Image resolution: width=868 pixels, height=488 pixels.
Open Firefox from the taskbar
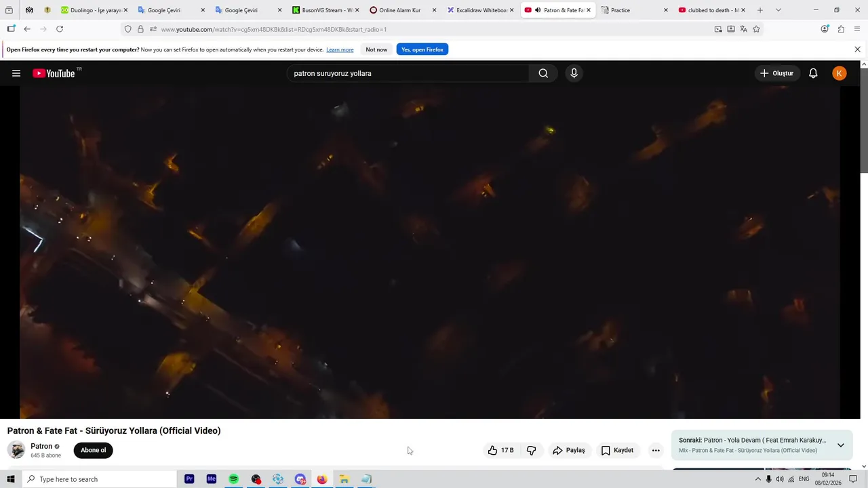click(x=322, y=479)
